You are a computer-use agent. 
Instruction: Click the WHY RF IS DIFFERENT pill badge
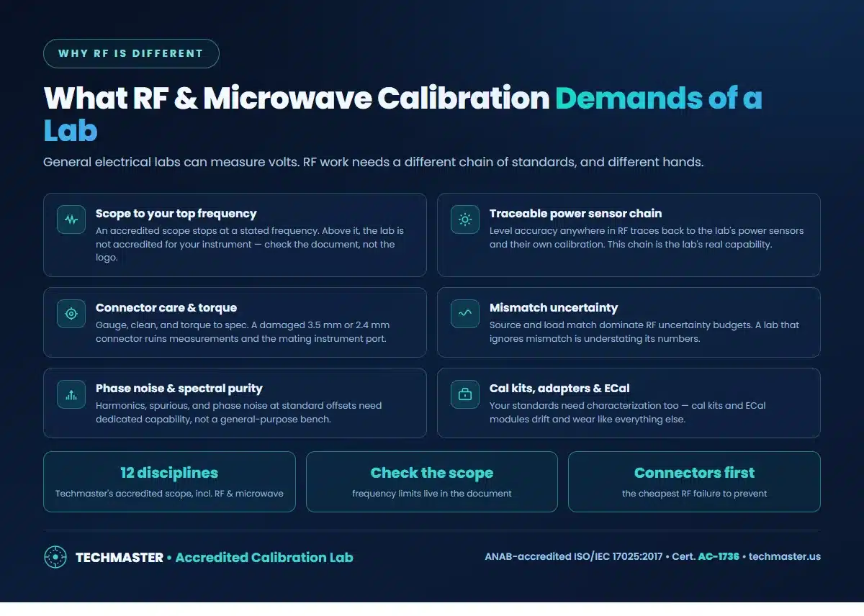click(x=131, y=53)
